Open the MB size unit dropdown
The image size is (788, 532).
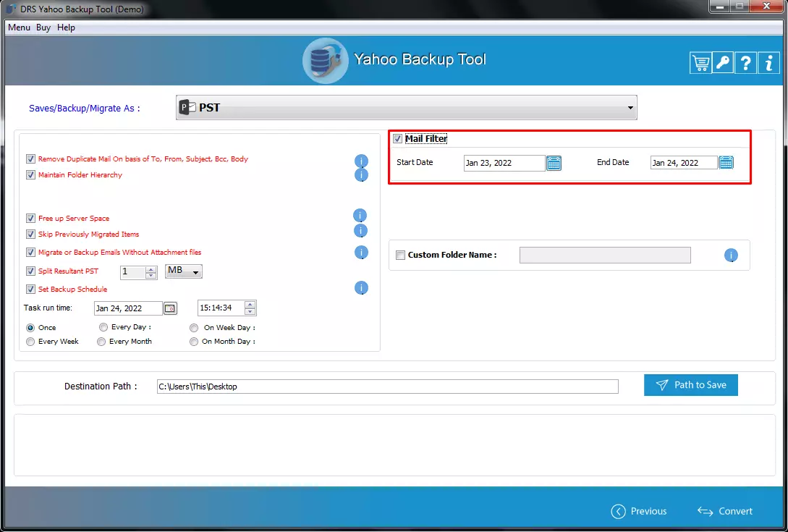click(183, 271)
